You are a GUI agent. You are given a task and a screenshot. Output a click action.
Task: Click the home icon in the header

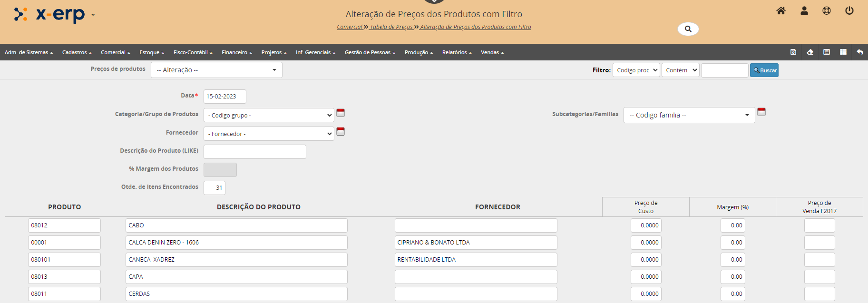(x=780, y=11)
